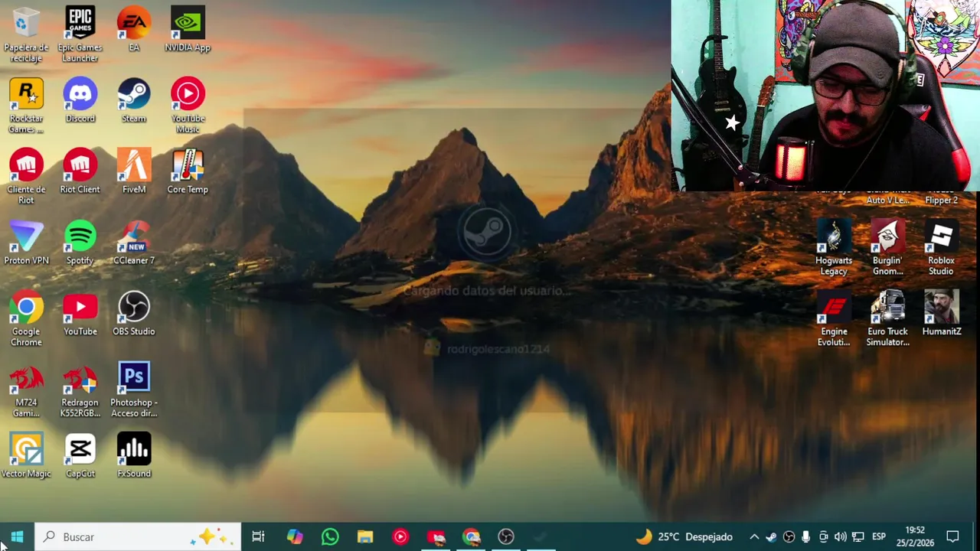Select the Photoshop shortcut icon
This screenshot has width=980, height=551.
tap(134, 390)
